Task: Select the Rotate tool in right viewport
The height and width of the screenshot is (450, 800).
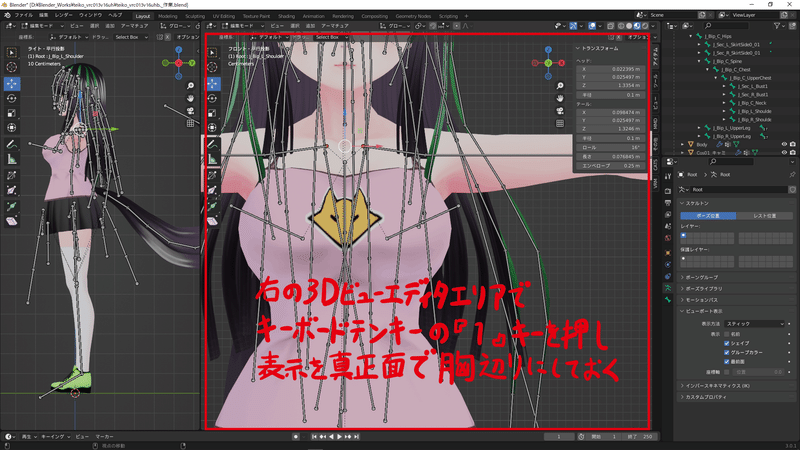Action: tap(213, 98)
